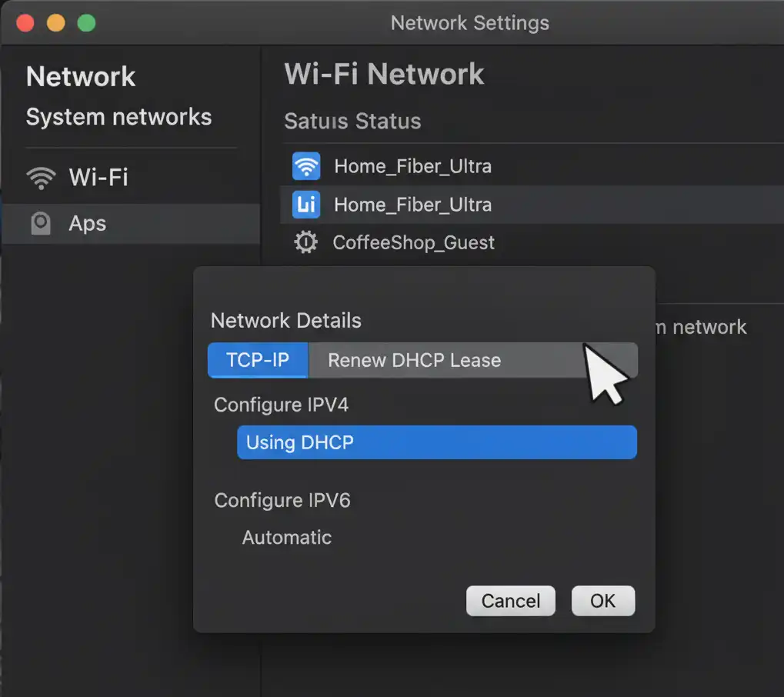Click the System networks heading
This screenshot has width=784, height=697.
pos(118,117)
